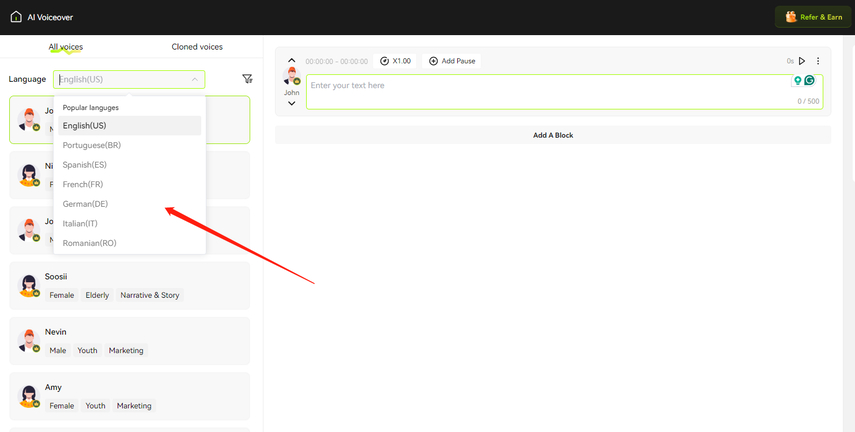The image size is (855, 432).
Task: Open the block's three-dot more menu
Action: coord(818,61)
